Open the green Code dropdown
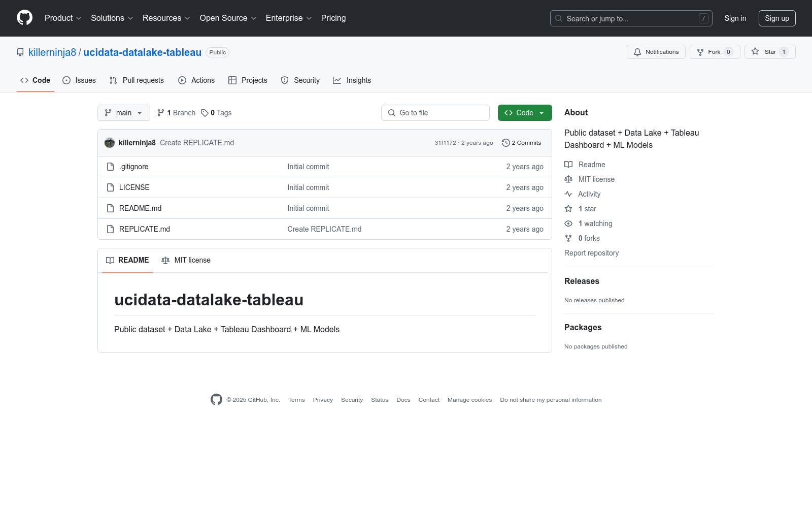The height and width of the screenshot is (508, 812). [x=525, y=113]
